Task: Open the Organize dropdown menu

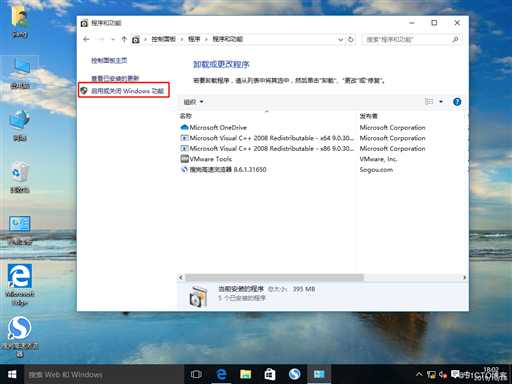Action: [x=194, y=102]
